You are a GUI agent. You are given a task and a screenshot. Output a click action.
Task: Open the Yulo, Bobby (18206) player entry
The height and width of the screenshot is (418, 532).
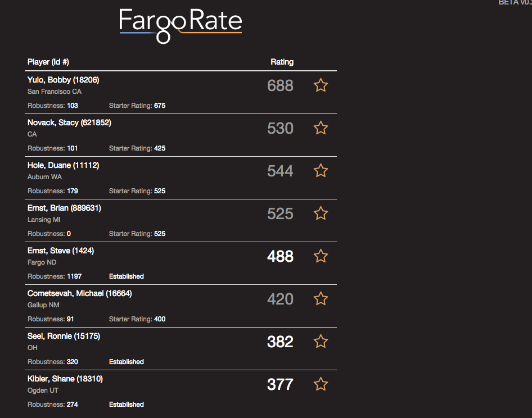tap(63, 80)
